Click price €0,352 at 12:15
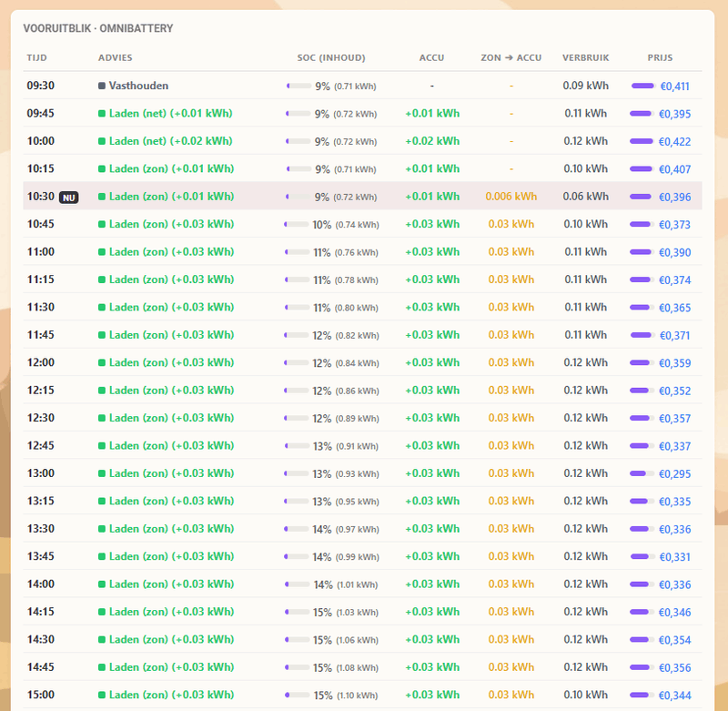This screenshot has height=711, width=728. pos(675,391)
